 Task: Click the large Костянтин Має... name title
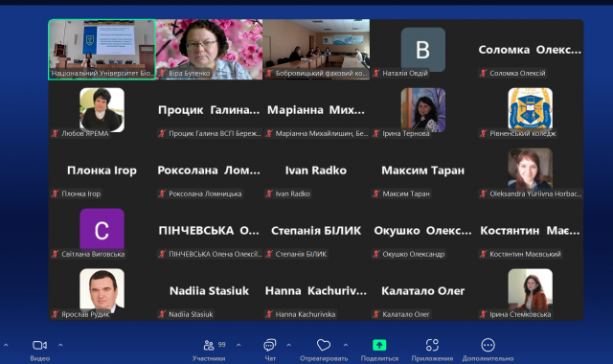[530, 231]
